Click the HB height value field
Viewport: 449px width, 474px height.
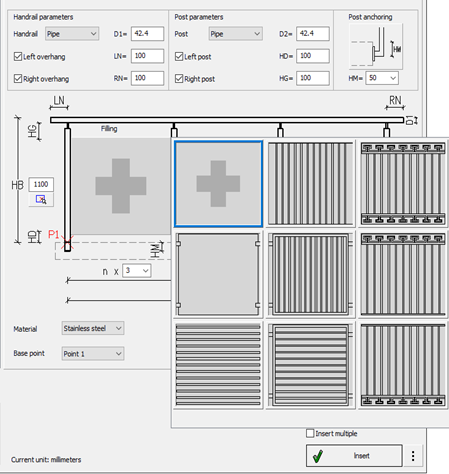41,184
